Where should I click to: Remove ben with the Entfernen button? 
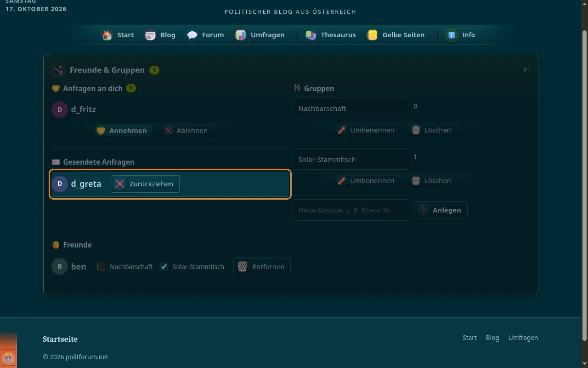point(262,266)
